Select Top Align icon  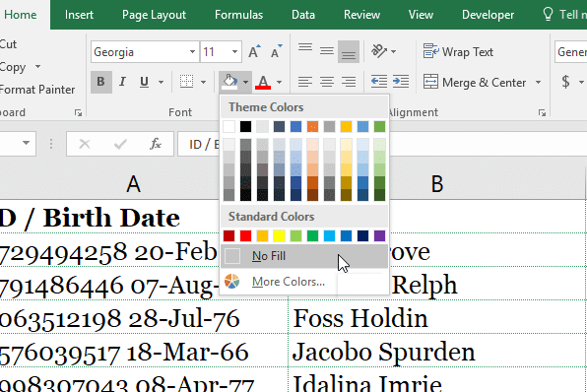click(305, 48)
